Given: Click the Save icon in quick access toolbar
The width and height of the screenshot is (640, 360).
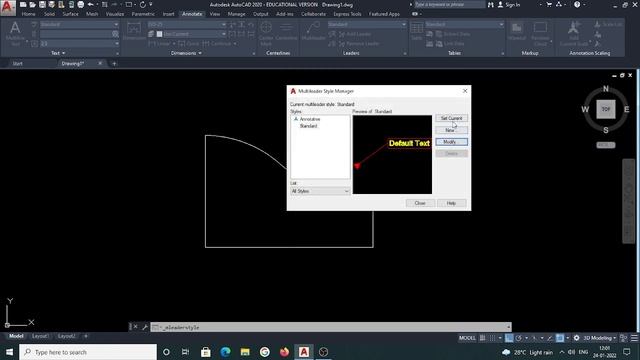Looking at the screenshot, I should tap(42, 4).
